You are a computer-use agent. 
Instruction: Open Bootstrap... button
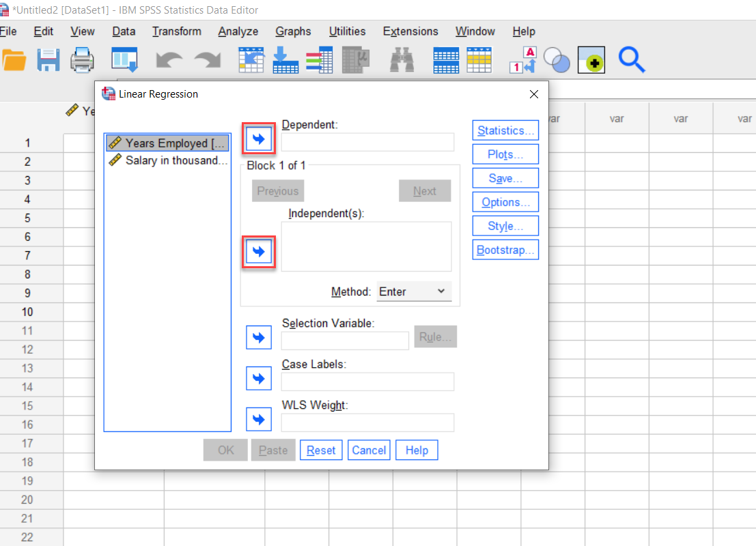pyautogui.click(x=505, y=250)
